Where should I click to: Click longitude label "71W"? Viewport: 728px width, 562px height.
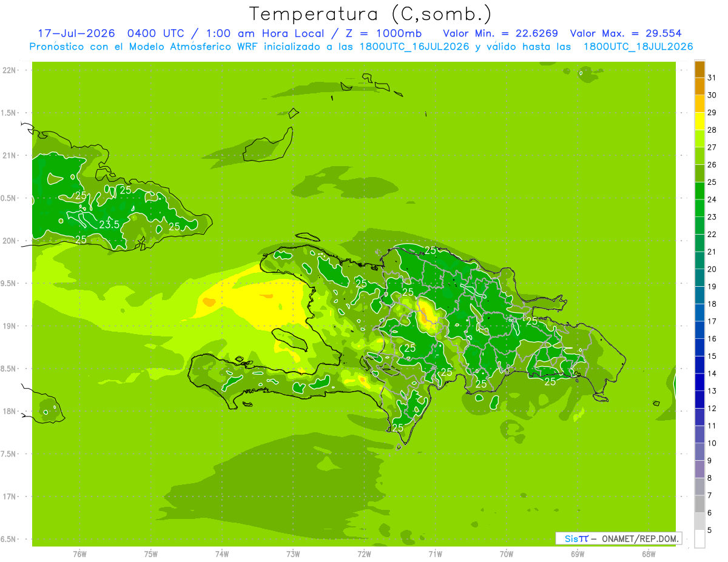[x=435, y=554]
